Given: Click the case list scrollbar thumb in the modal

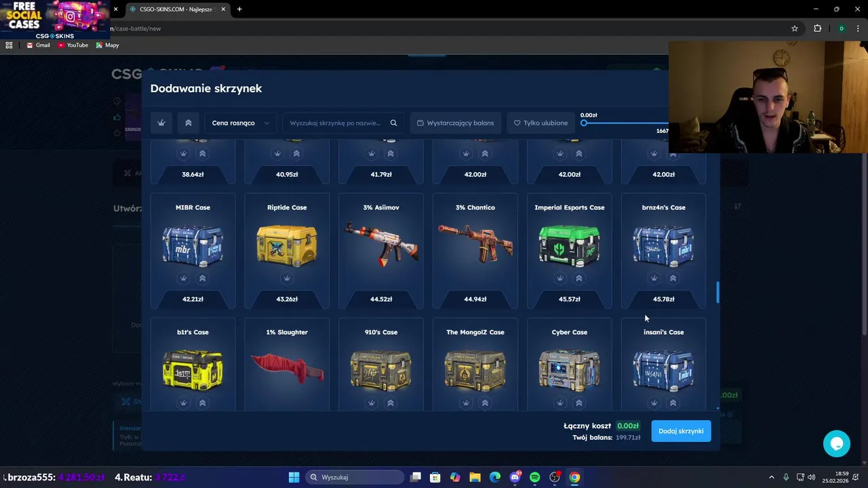Looking at the screenshot, I should (x=717, y=293).
